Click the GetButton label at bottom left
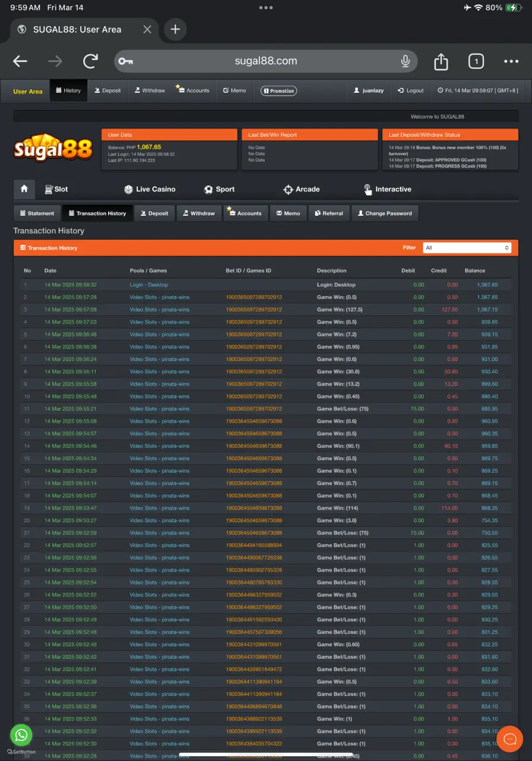 21,752
